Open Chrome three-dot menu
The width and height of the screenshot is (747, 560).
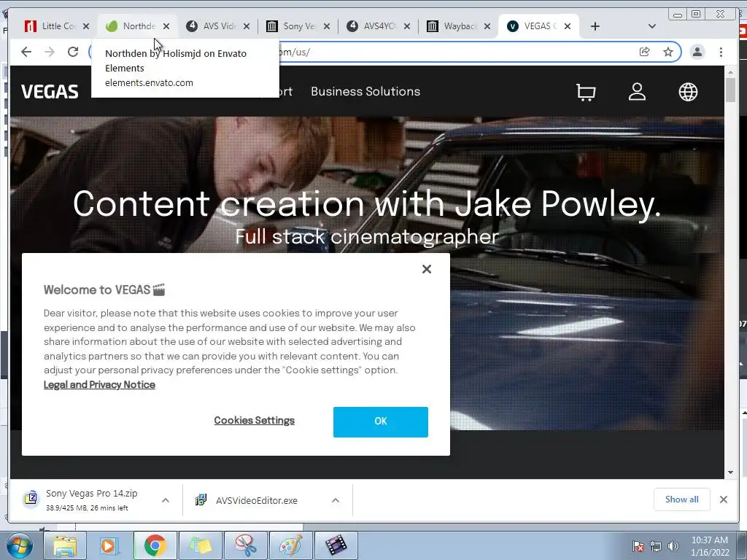[x=721, y=52]
